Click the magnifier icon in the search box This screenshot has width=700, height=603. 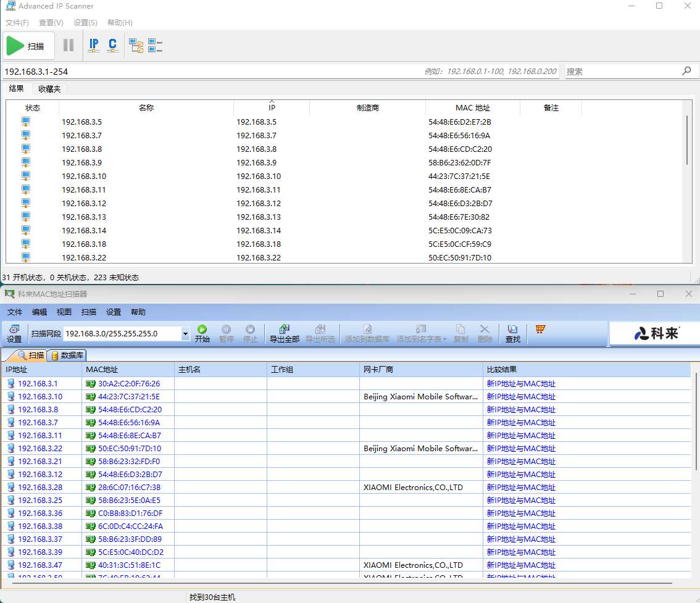click(x=686, y=71)
